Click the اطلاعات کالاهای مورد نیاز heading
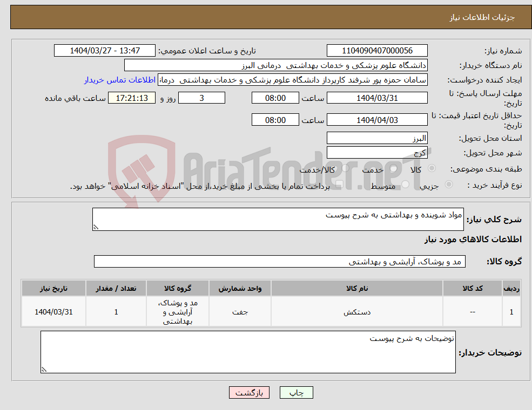Screen dimensions: 532x410 point(473,239)
